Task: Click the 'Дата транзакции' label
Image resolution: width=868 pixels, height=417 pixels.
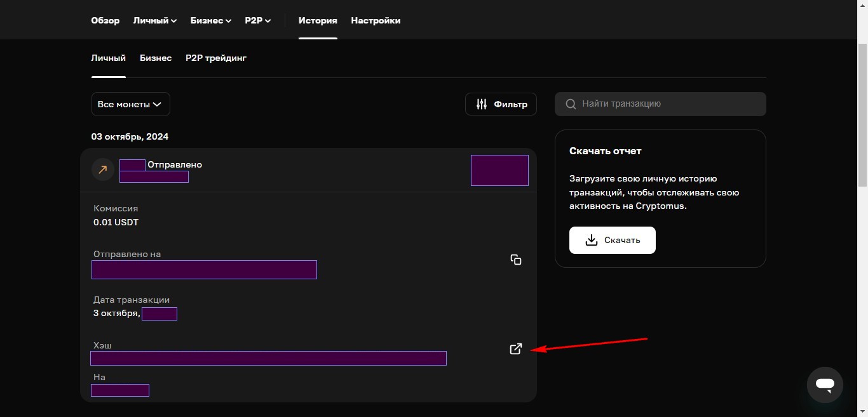Action: [x=132, y=300]
